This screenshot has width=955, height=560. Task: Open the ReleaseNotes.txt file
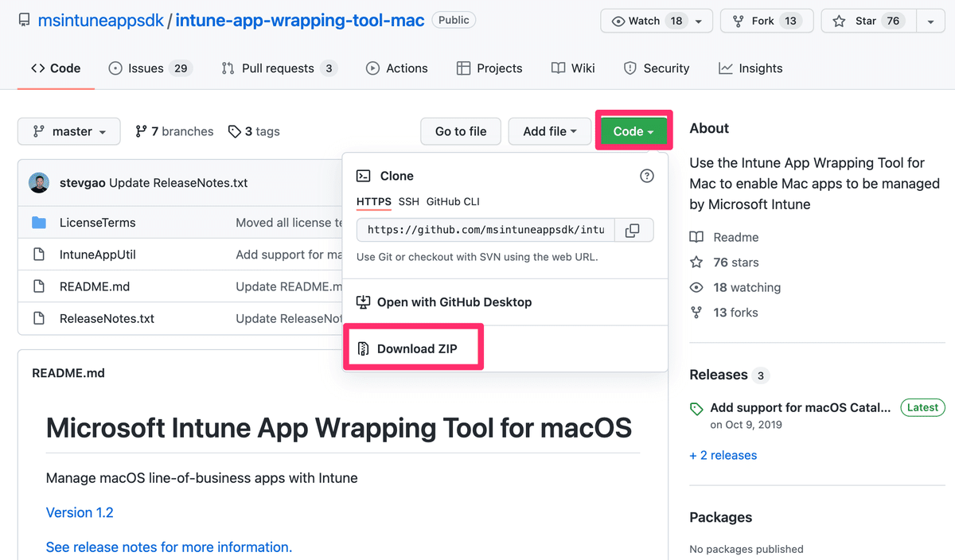pyautogui.click(x=107, y=318)
